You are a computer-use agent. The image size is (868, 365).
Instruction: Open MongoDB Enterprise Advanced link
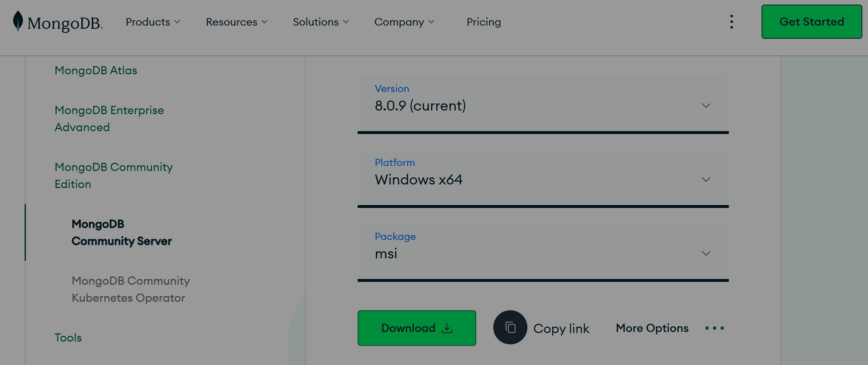tap(109, 119)
